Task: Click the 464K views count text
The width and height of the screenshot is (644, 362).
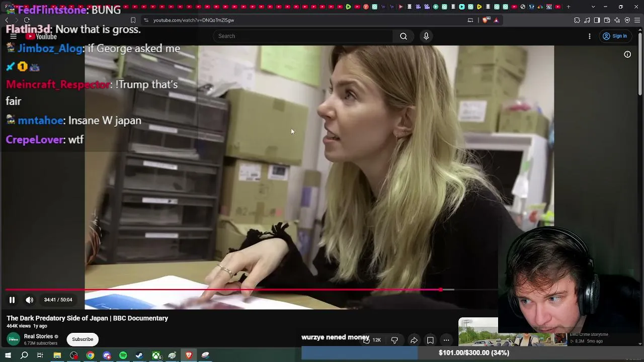Action: (19, 326)
